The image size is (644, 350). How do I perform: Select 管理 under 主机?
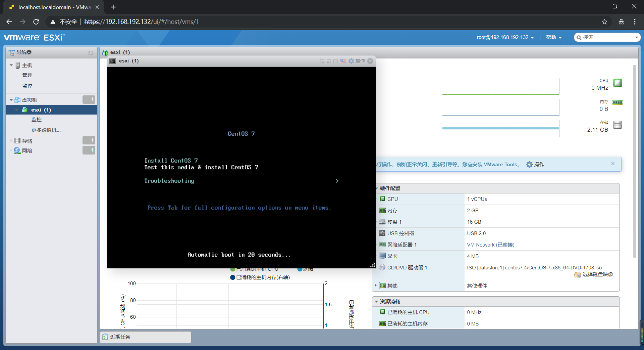point(27,75)
